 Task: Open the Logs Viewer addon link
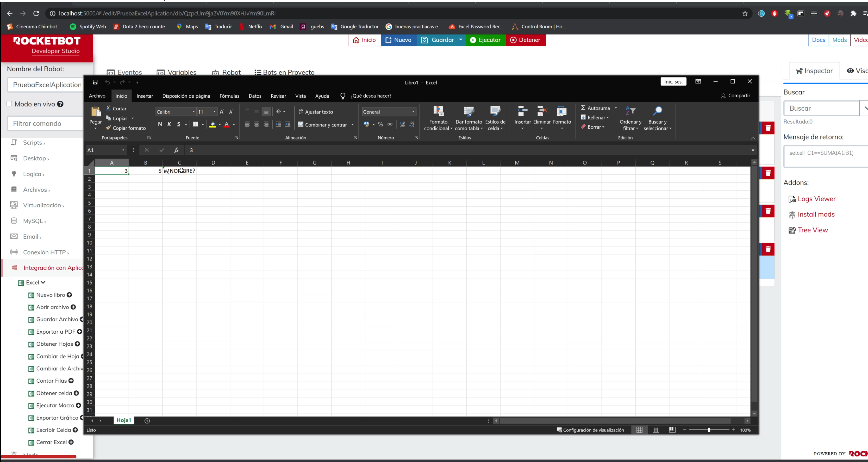tap(816, 199)
